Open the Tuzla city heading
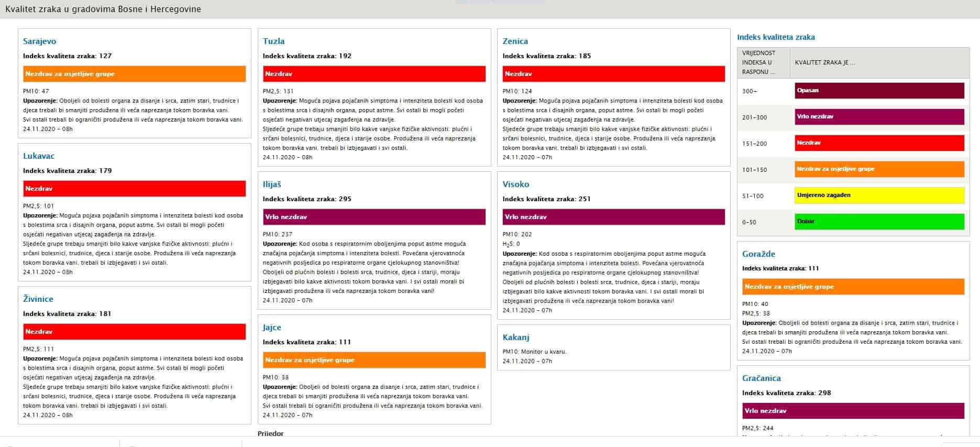This screenshot has width=980, height=447. 273,41
